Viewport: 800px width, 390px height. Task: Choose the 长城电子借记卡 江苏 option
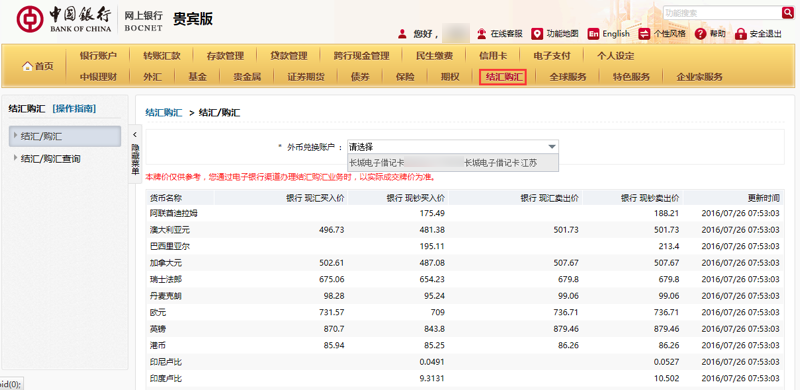tap(453, 163)
